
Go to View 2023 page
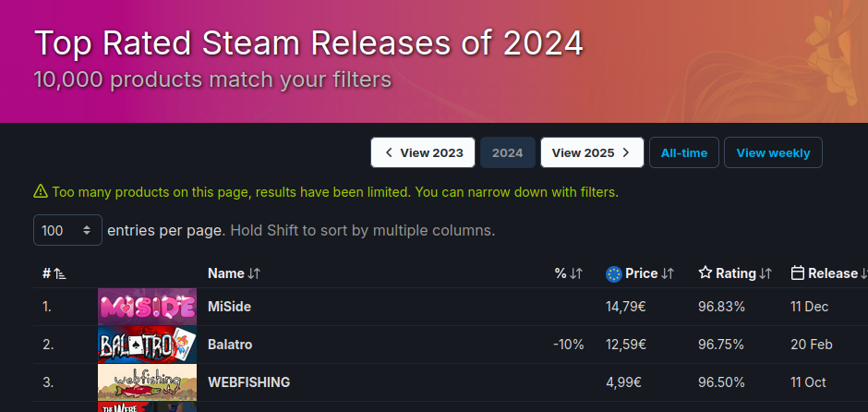[423, 152]
